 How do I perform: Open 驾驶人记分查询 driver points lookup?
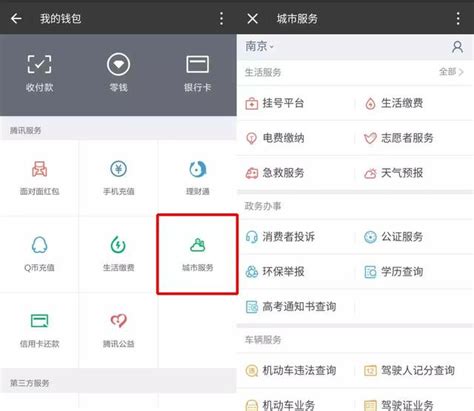click(409, 370)
